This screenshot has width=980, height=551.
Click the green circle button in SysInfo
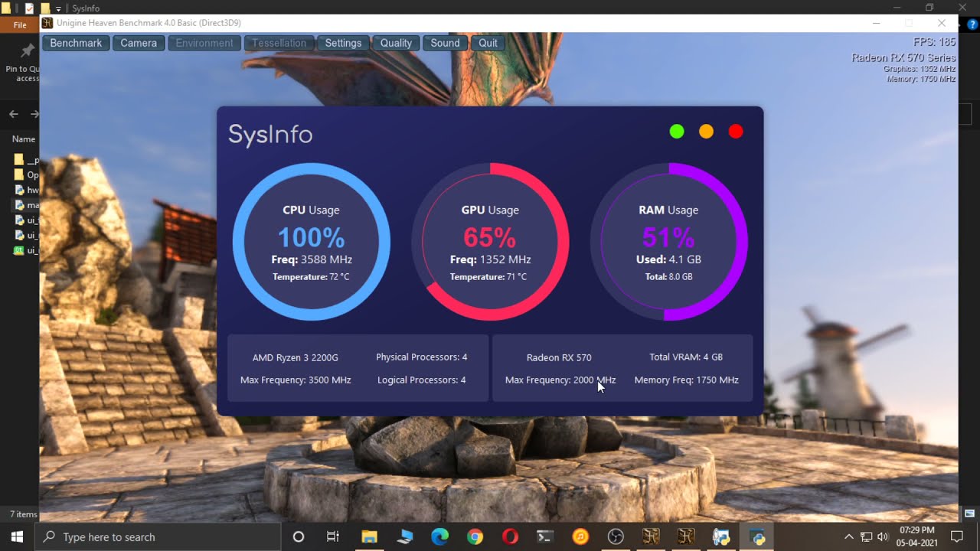pyautogui.click(x=677, y=132)
